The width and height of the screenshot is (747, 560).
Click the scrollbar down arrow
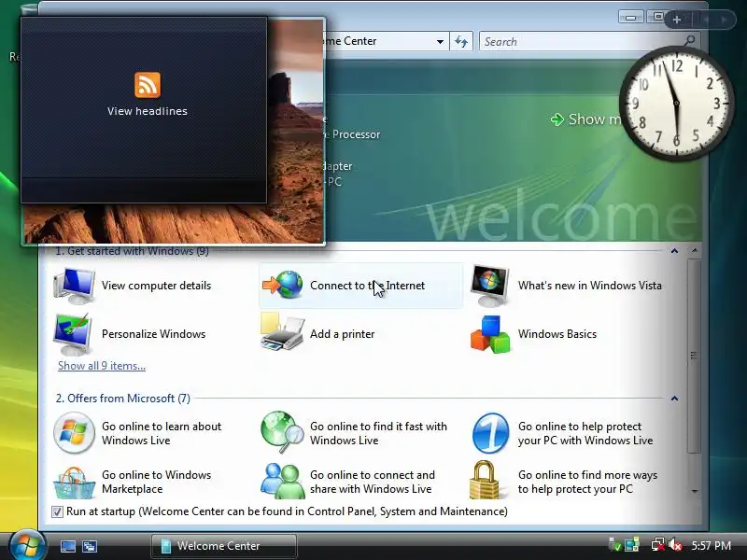(695, 492)
